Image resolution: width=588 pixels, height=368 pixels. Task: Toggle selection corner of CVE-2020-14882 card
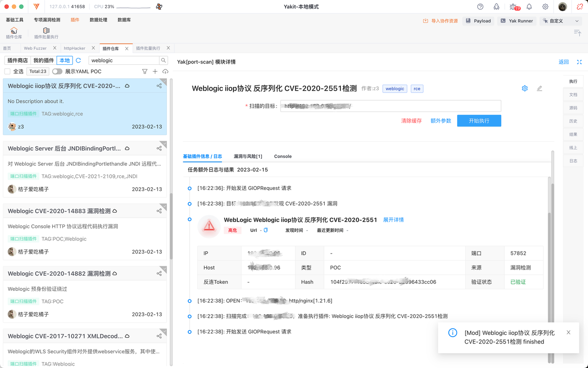click(x=164, y=269)
